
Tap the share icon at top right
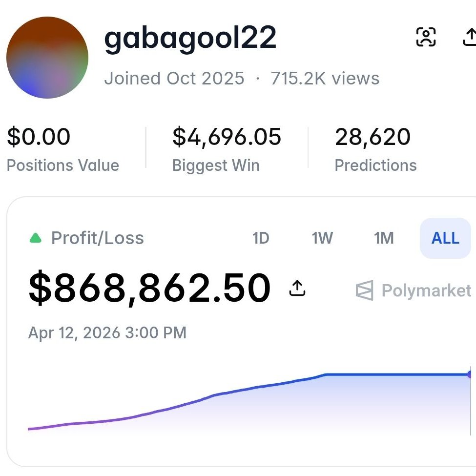[469, 37]
